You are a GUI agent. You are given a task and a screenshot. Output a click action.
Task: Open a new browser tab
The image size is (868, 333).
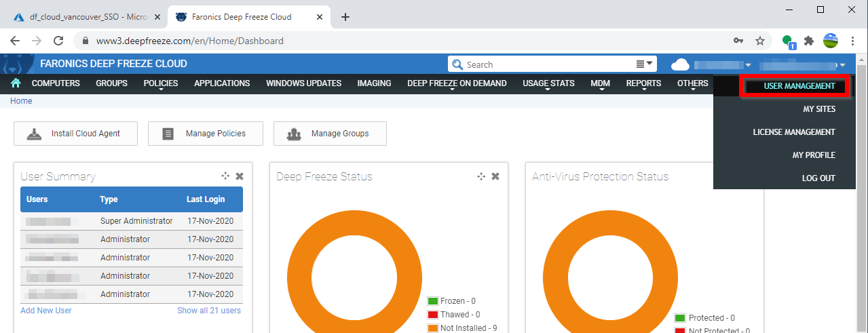[345, 17]
